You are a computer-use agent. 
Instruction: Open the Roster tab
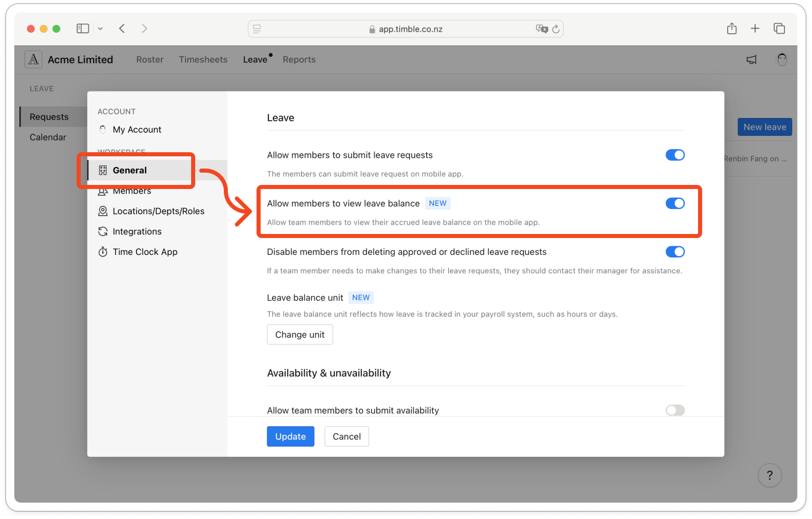click(x=150, y=60)
